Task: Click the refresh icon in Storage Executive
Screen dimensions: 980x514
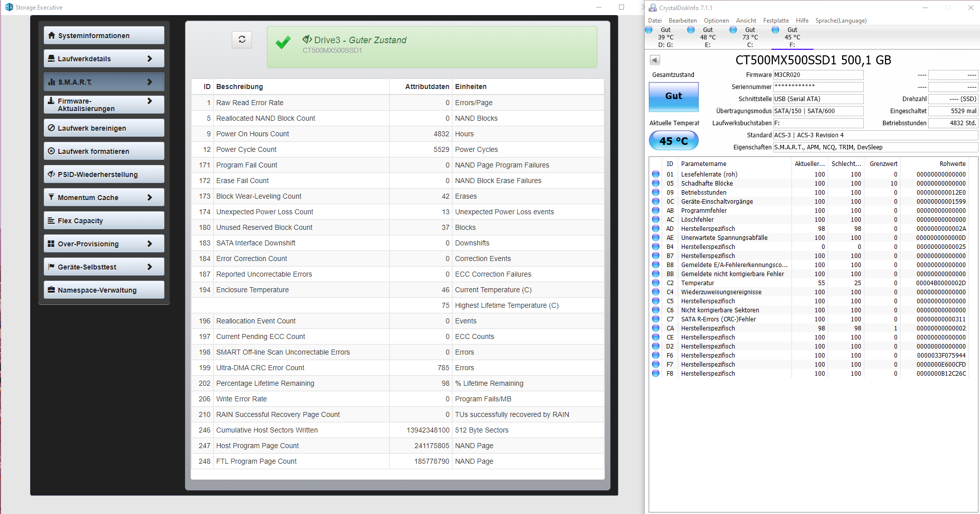Action: [242, 39]
